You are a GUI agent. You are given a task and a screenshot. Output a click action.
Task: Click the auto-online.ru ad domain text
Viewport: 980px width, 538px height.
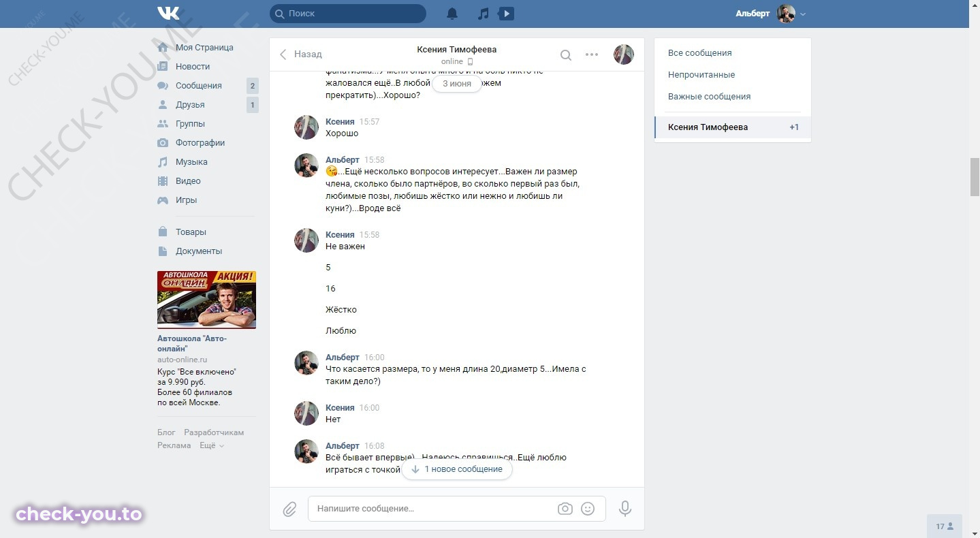pos(183,360)
